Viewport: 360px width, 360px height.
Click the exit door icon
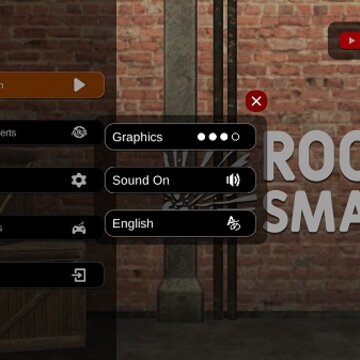(79, 275)
